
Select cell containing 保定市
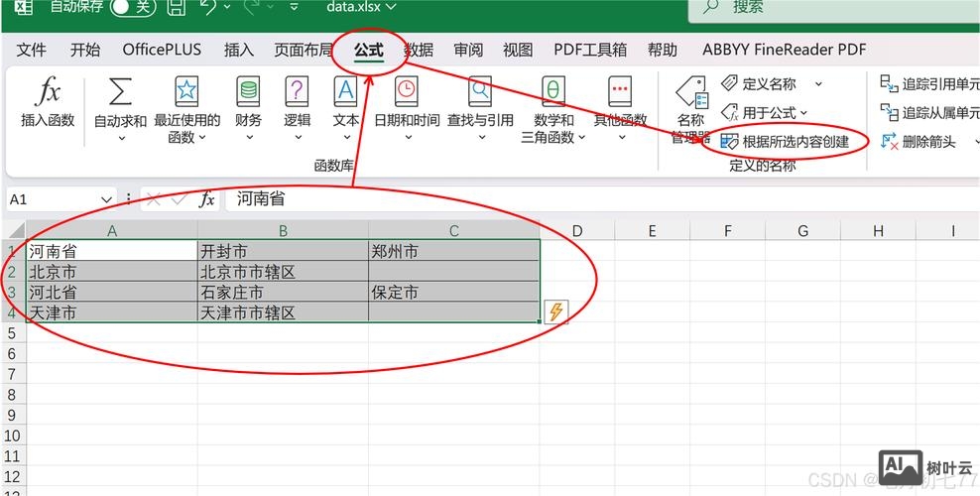pyautogui.click(x=453, y=292)
